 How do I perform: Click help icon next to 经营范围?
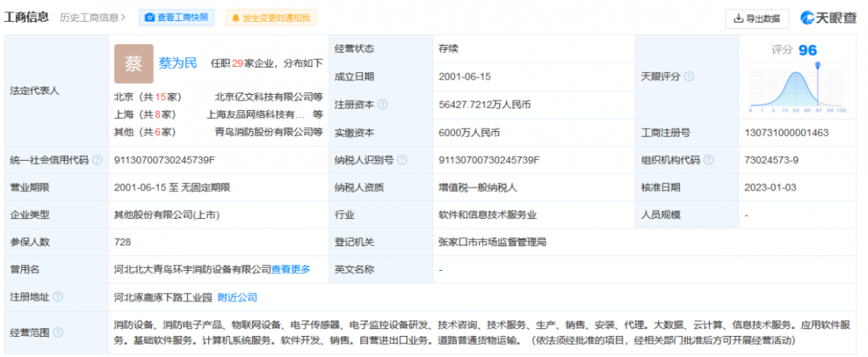58,332
